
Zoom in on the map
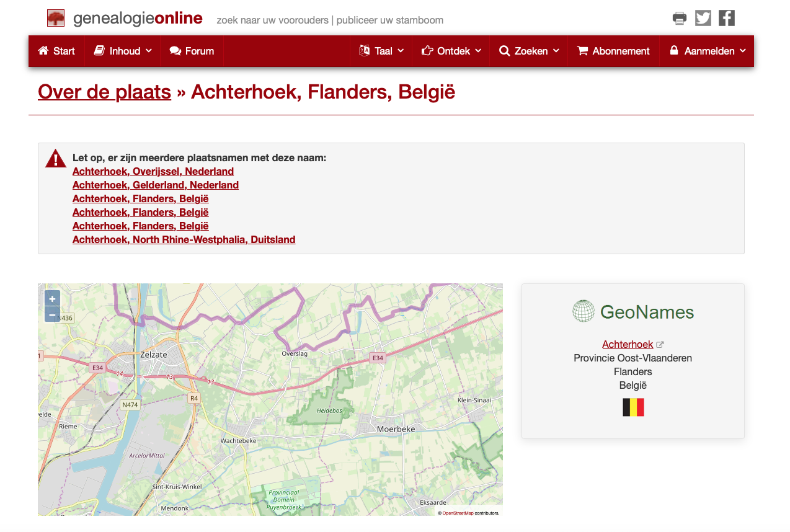click(x=53, y=299)
